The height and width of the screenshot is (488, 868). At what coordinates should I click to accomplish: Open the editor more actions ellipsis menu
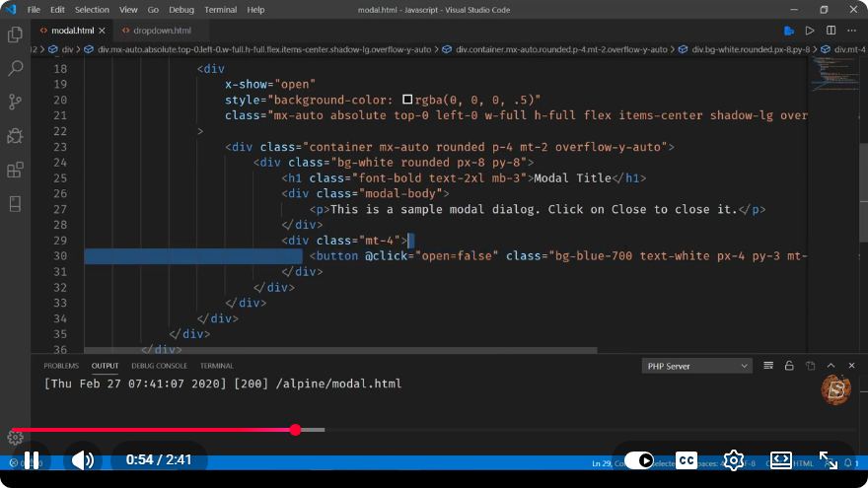[x=851, y=31]
